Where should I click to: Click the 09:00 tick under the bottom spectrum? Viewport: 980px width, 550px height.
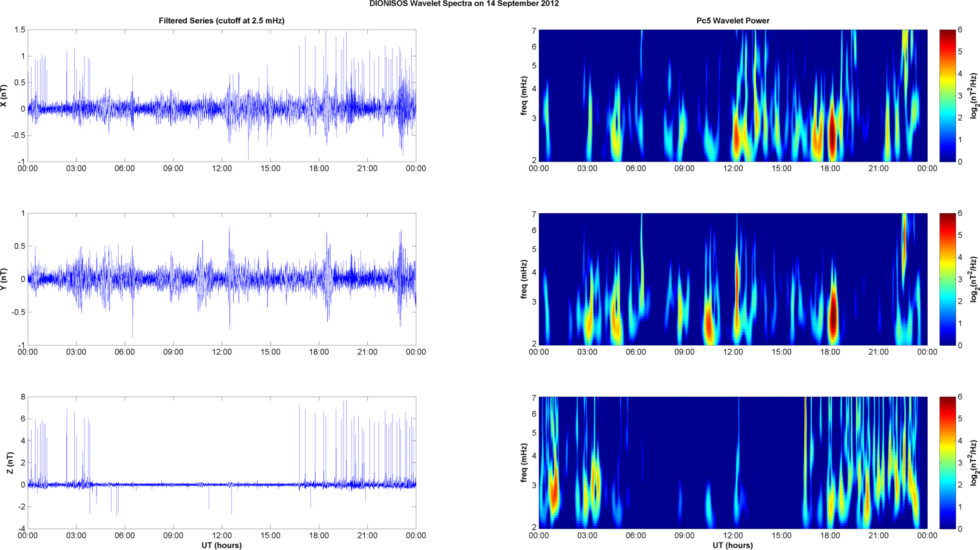[684, 536]
